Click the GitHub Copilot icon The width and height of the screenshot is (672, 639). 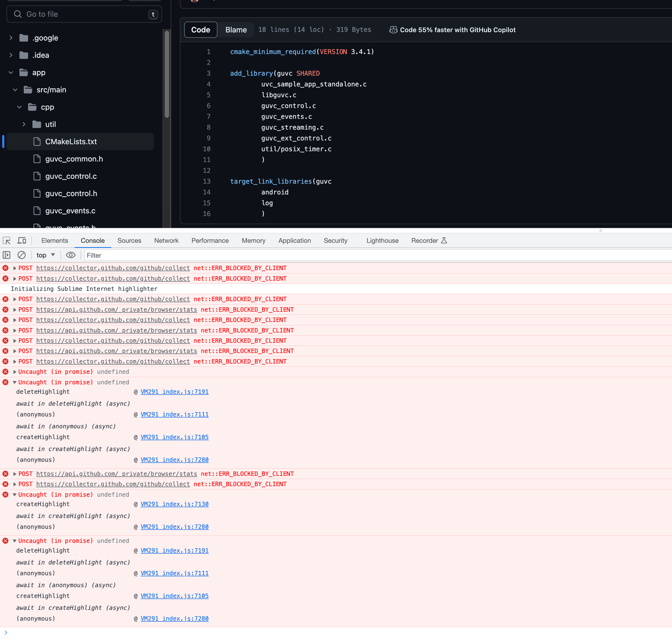[393, 30]
